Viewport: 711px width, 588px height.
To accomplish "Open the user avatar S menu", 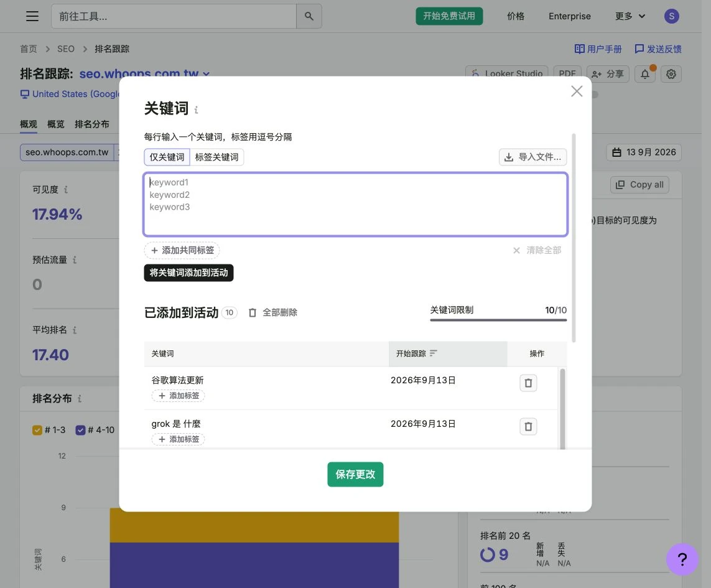I will click(672, 16).
